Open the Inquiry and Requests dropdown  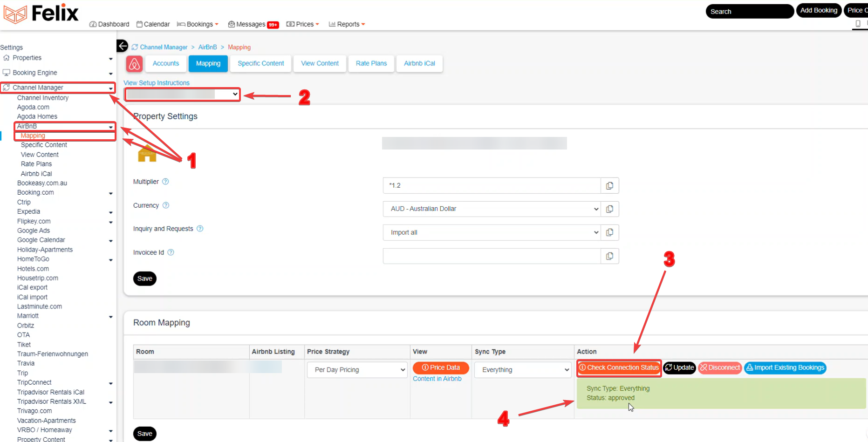click(492, 232)
